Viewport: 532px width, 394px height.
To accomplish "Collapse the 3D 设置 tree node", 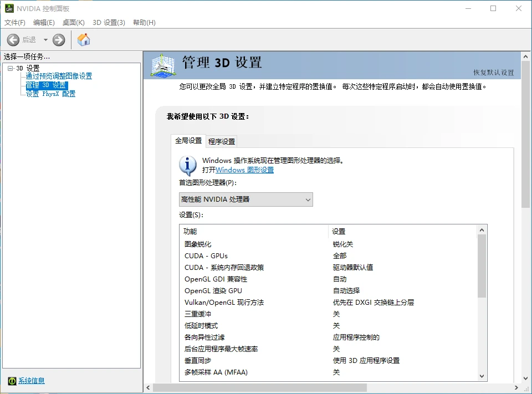I will pyautogui.click(x=10, y=68).
